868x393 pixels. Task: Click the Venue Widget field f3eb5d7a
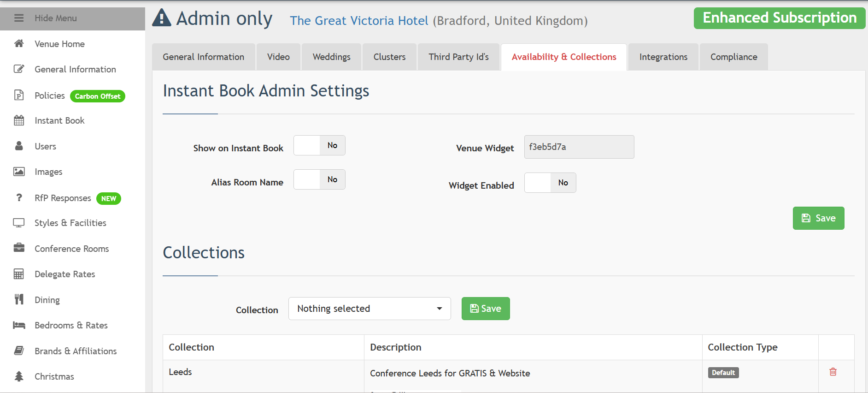point(579,147)
